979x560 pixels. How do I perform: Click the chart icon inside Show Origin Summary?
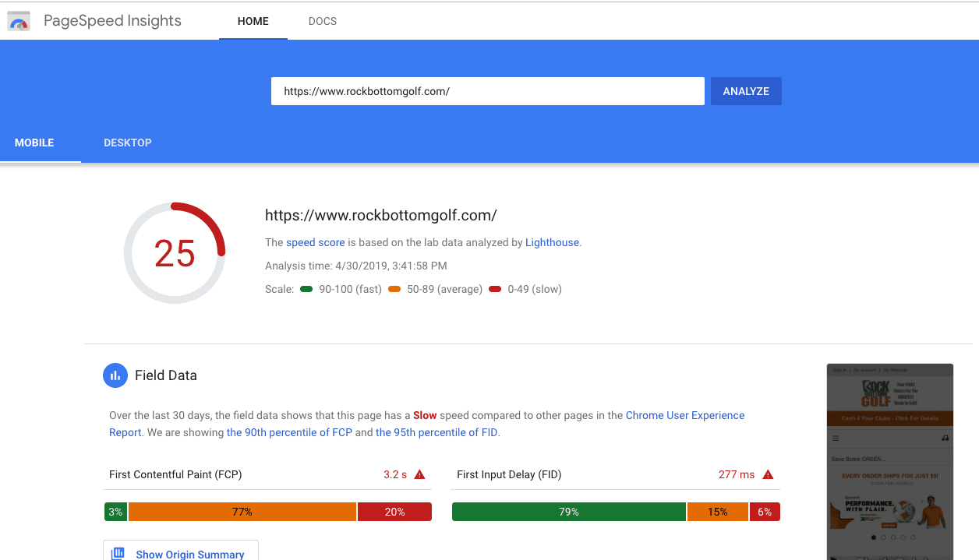(x=118, y=553)
